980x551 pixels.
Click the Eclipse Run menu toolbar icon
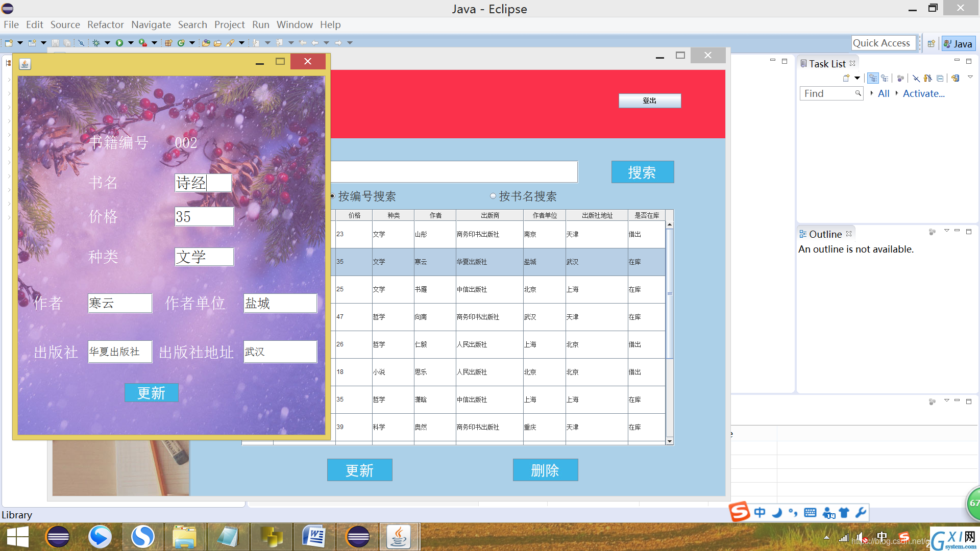coord(119,42)
